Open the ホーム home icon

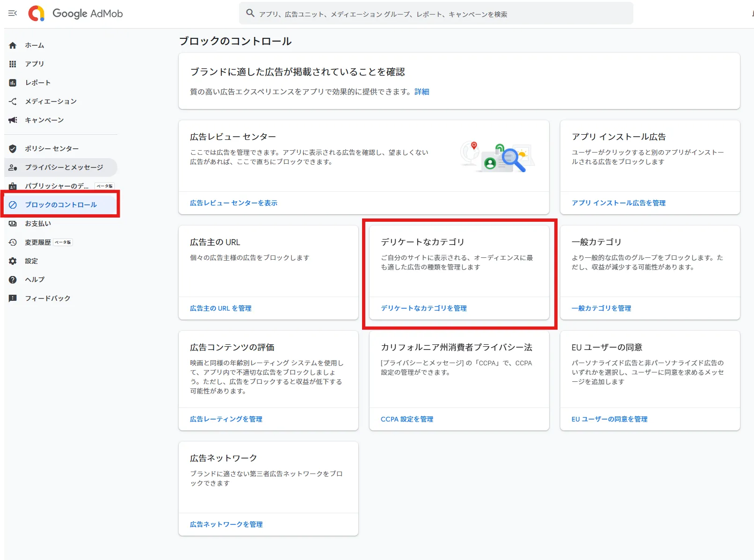[13, 45]
